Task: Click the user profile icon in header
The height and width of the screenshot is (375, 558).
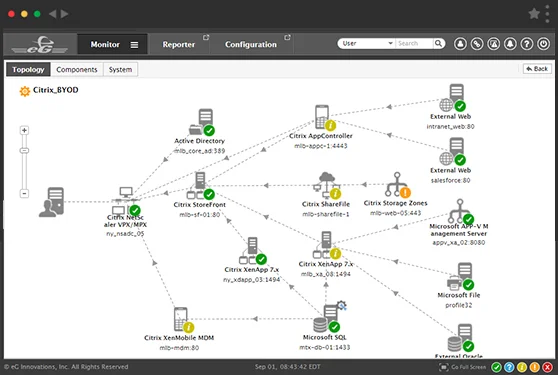Action: coord(460,44)
